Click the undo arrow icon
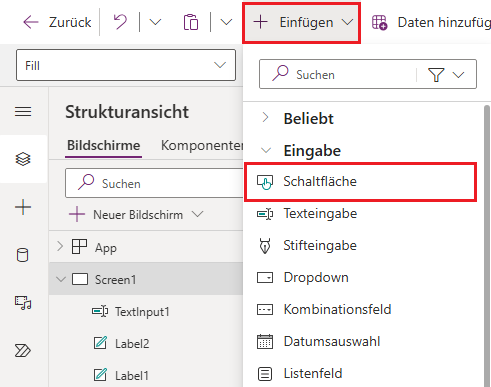The width and height of the screenshot is (491, 387). tap(120, 22)
